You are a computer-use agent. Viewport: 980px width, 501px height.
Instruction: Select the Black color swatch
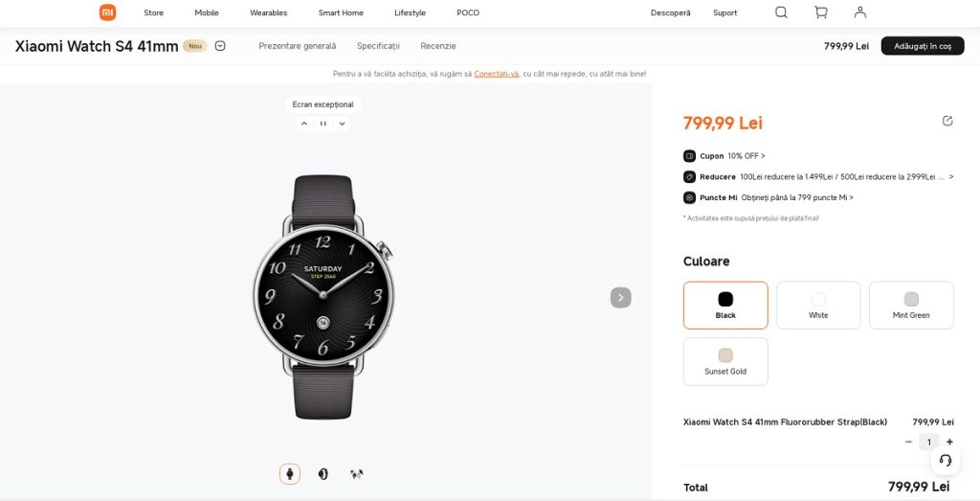(x=725, y=306)
